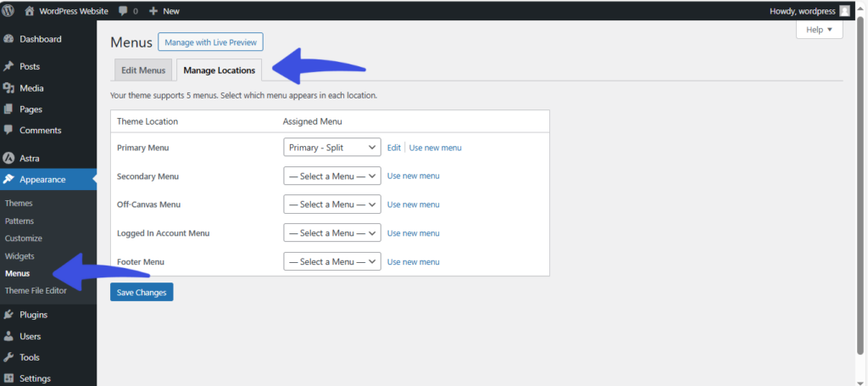868x386 pixels.
Task: Click the Pages icon in the sidebar
Action: pyautogui.click(x=8, y=109)
